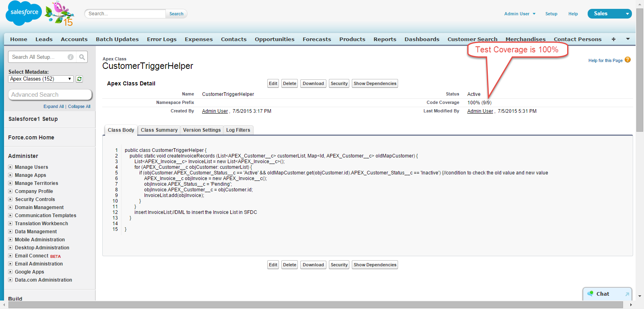Open the Chat widget

click(x=603, y=294)
